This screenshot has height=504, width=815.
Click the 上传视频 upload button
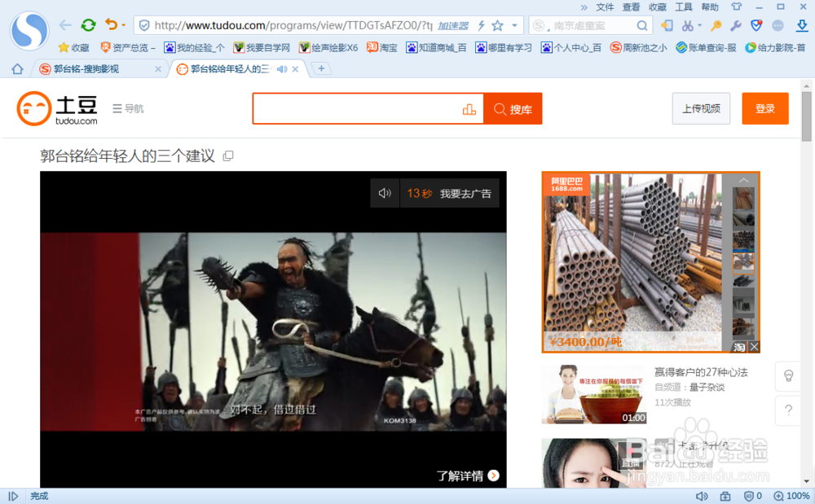coord(701,108)
